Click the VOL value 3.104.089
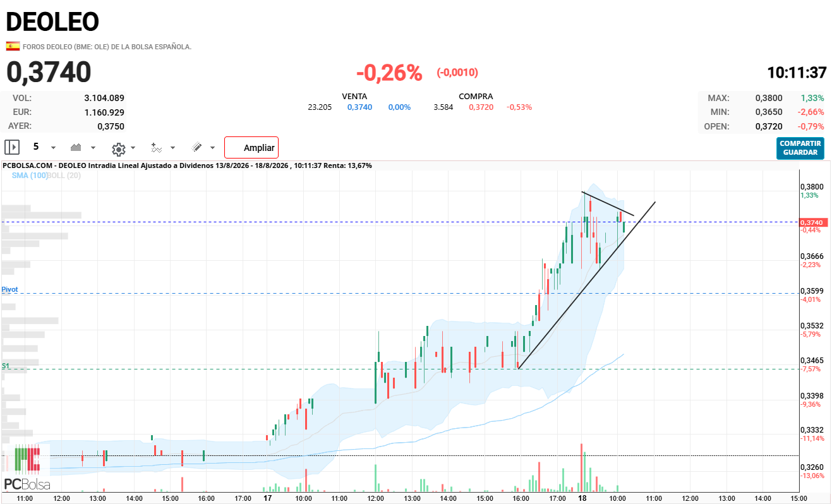 click(x=104, y=98)
